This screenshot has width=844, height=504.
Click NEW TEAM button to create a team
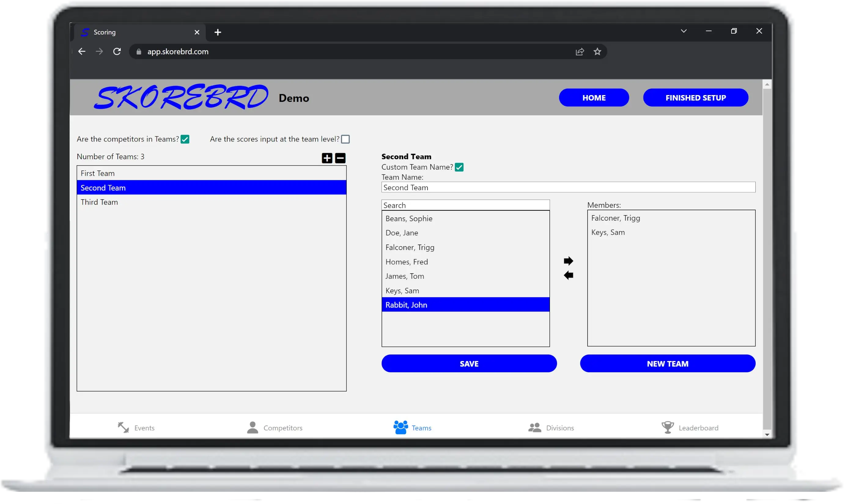coord(667,363)
